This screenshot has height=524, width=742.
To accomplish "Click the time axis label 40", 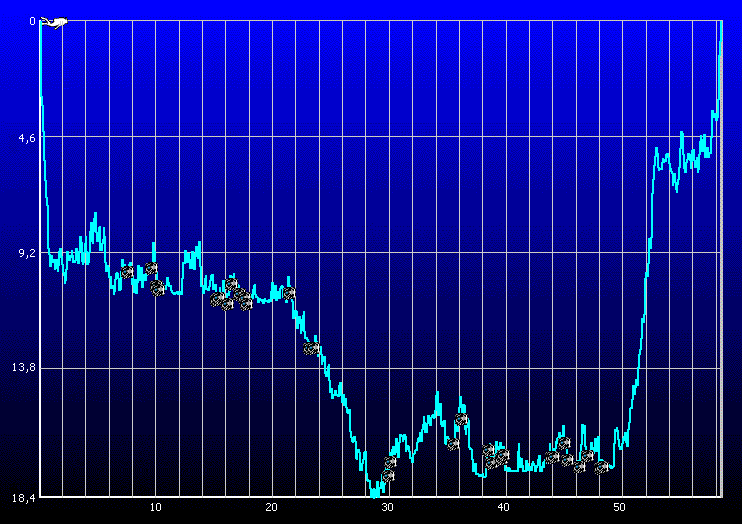I will [x=504, y=507].
